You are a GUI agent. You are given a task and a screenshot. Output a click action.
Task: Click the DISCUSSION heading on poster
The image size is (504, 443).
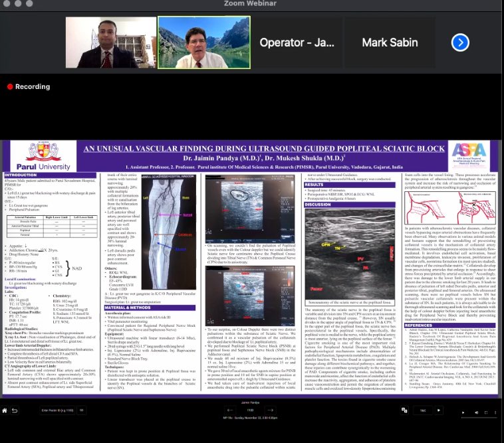[350, 205]
